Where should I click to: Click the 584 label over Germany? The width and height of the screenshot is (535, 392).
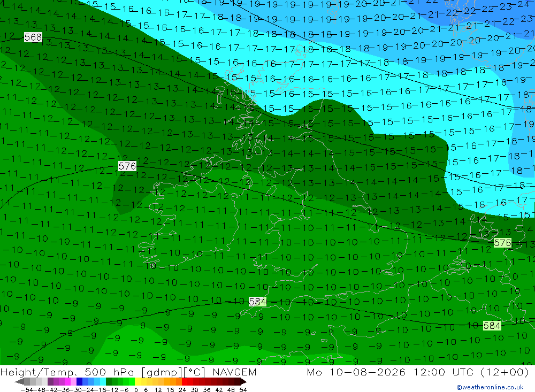tap(492, 326)
